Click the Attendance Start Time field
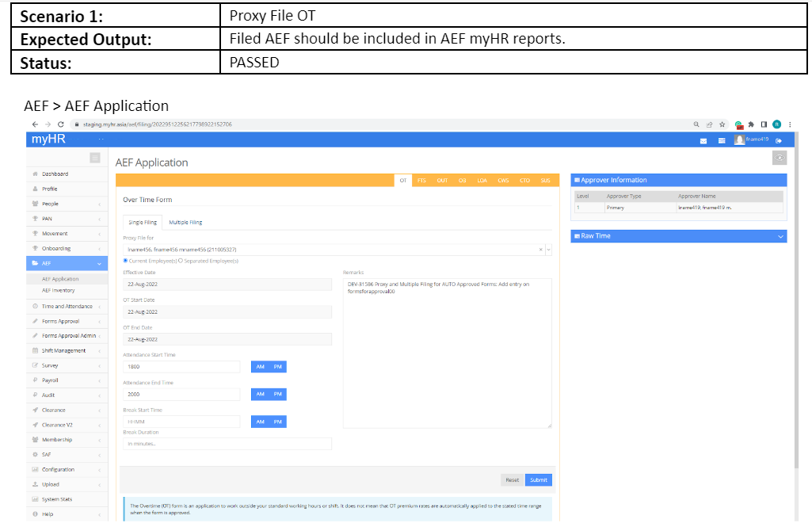Viewport: 812px width, 527px height. (x=181, y=367)
